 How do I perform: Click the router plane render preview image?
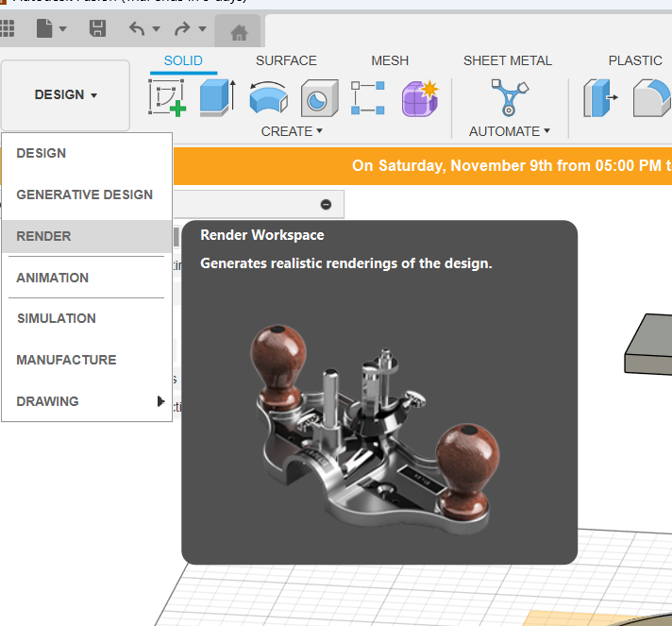[x=376, y=430]
